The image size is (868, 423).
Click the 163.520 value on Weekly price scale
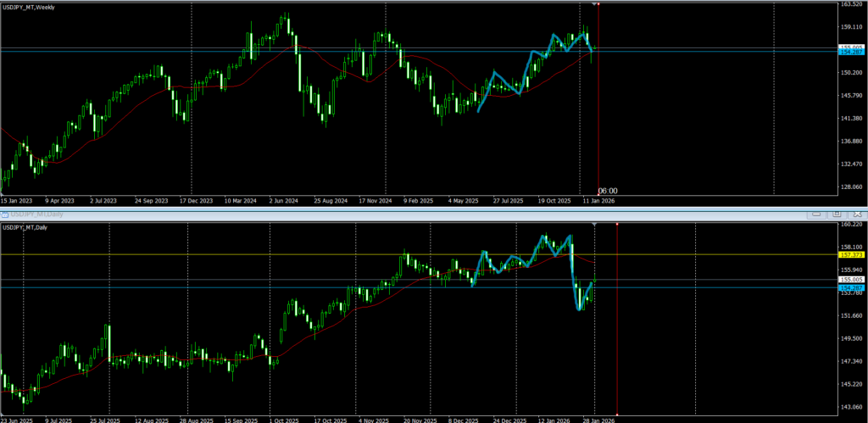(850, 4)
